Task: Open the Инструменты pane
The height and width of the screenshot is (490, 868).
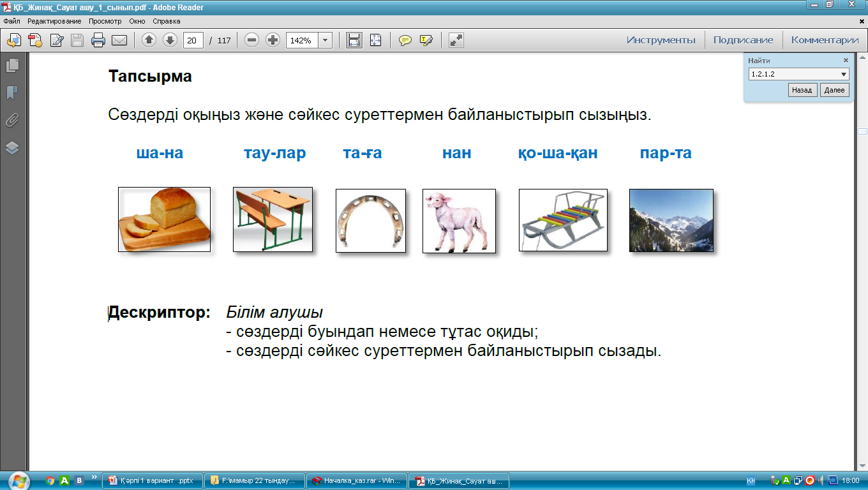Action: pos(661,40)
